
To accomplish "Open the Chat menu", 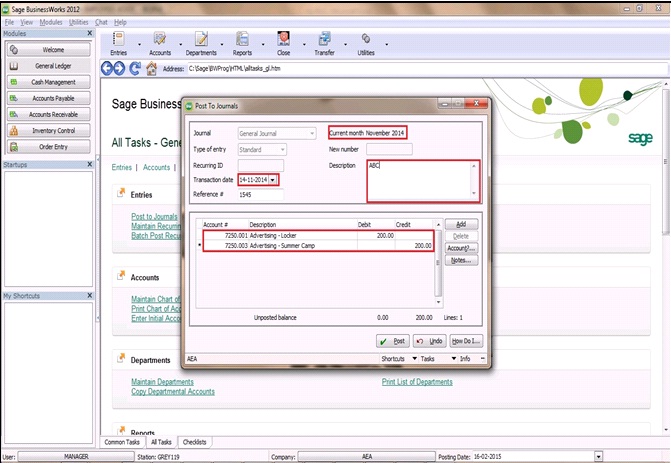I will point(101,22).
